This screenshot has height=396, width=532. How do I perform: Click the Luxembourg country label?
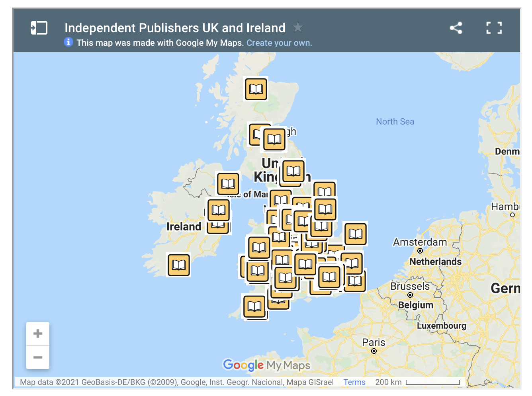pyautogui.click(x=442, y=326)
